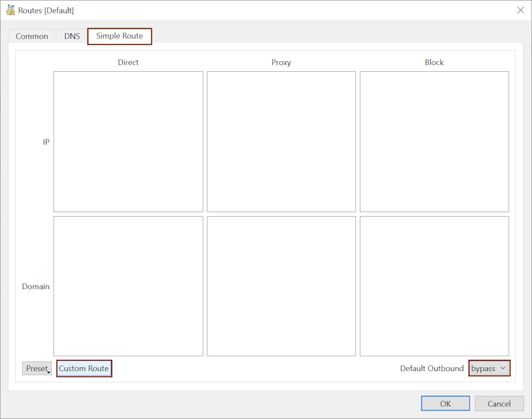The width and height of the screenshot is (532, 419).
Task: Focus the Direct Domain text box
Action: 128,286
